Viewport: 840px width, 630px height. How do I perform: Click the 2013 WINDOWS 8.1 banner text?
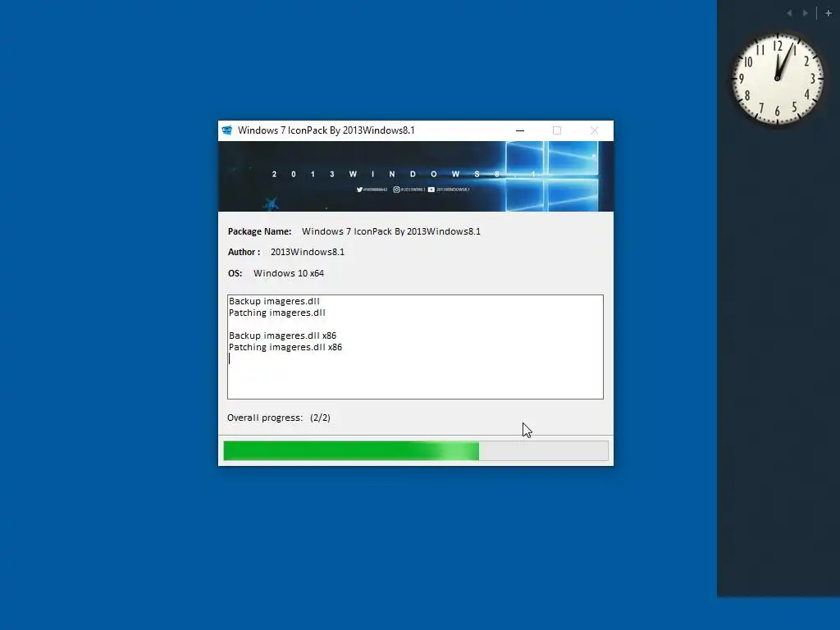click(404, 174)
